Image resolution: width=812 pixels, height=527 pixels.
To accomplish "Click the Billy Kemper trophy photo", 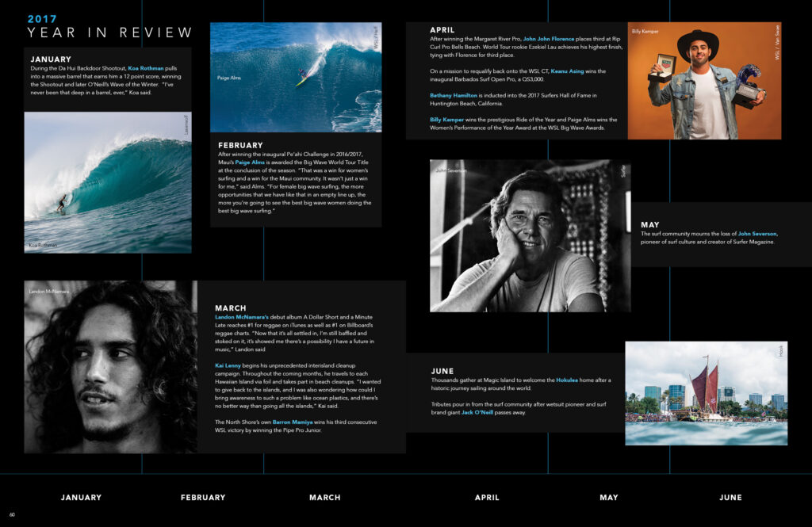I will 704,81.
